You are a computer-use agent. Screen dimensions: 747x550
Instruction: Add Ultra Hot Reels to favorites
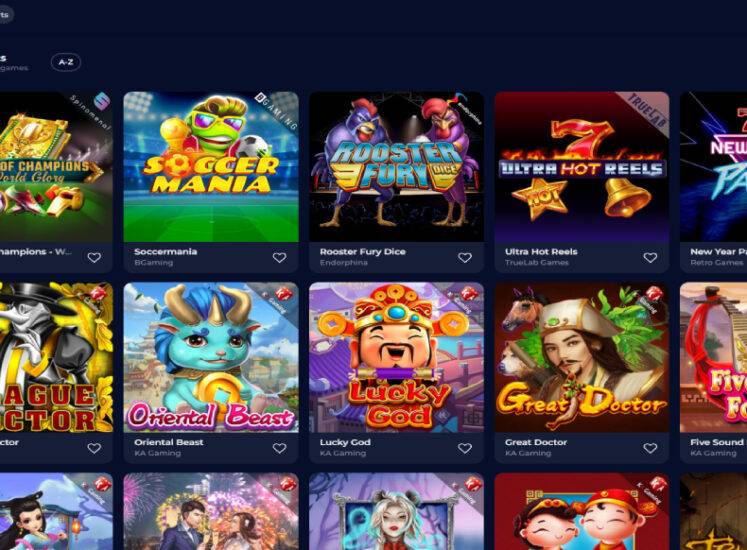pyautogui.click(x=650, y=257)
